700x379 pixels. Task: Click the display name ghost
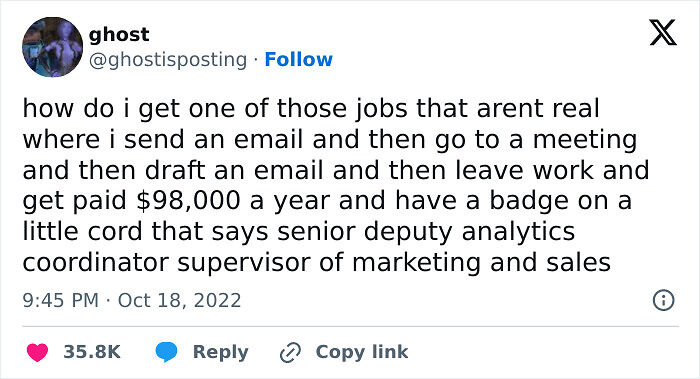tap(119, 35)
